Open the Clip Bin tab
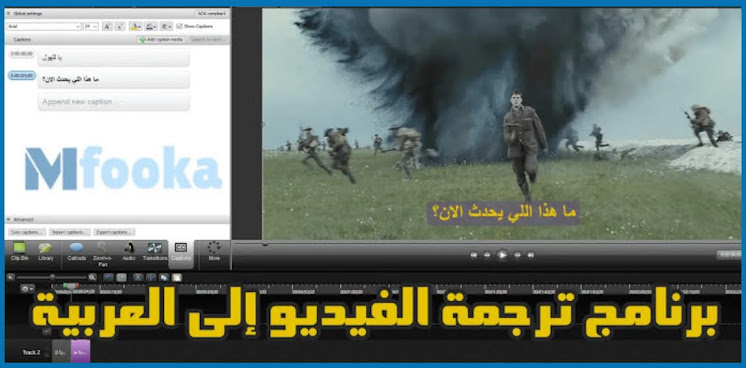Image resolution: width=746 pixels, height=368 pixels. click(19, 252)
